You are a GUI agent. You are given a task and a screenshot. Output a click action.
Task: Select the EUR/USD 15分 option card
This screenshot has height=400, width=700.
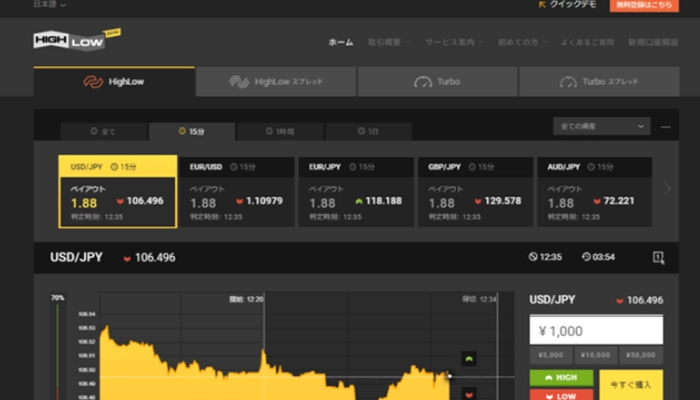click(237, 192)
